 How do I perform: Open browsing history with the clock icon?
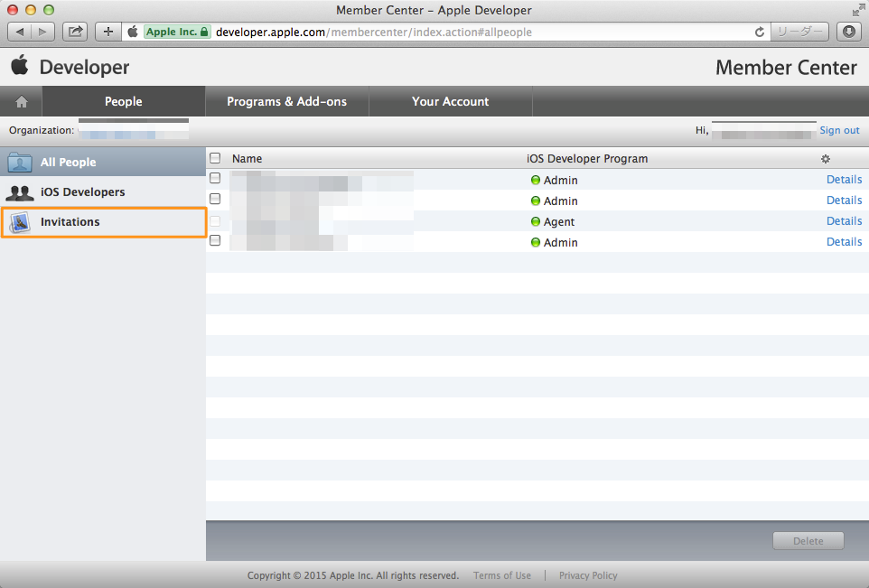[847, 31]
